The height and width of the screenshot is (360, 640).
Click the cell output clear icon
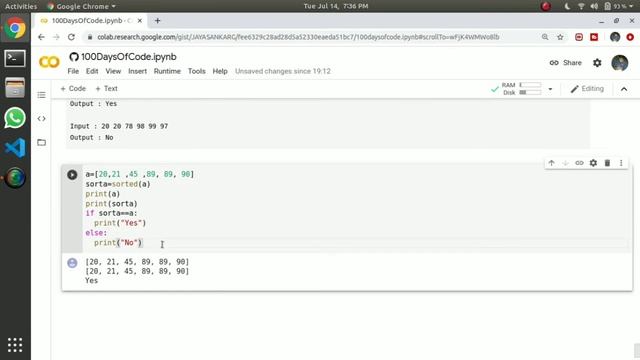72,263
